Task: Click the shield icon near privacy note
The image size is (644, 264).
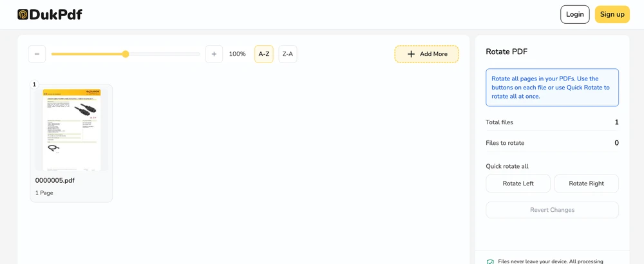Action: 490,261
